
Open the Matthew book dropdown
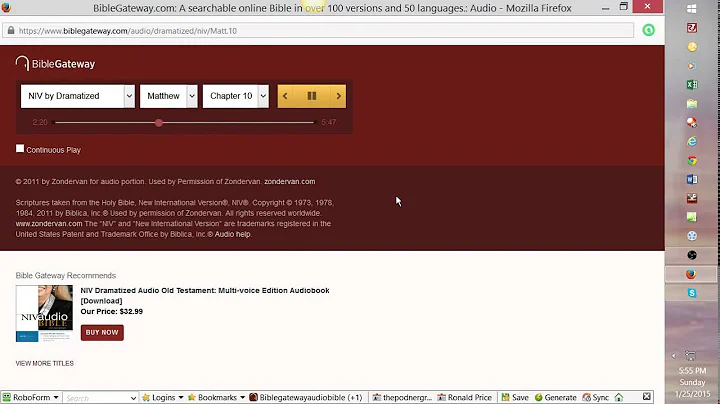coord(169,96)
